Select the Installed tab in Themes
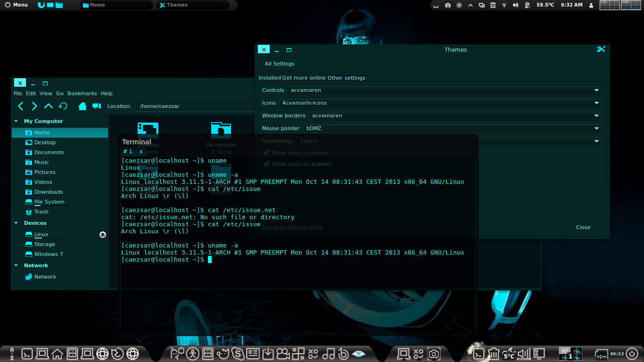Screen dimensions: 644x362 coord(270,78)
